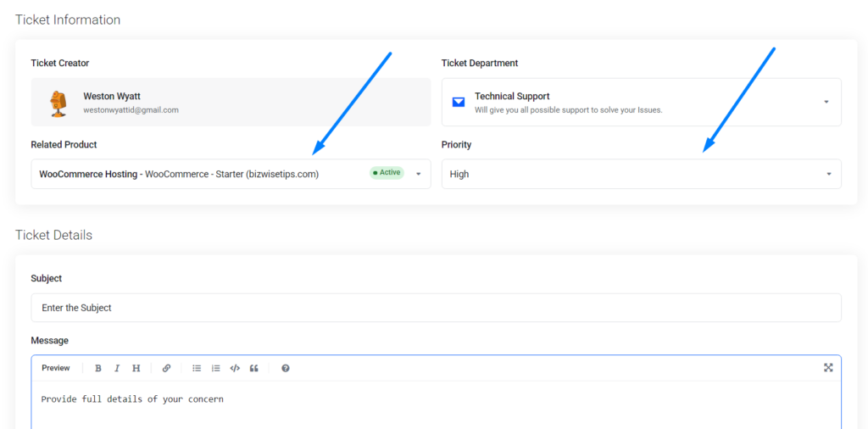868x429 pixels.
Task: Insert heading with the H icon
Action: (x=136, y=368)
